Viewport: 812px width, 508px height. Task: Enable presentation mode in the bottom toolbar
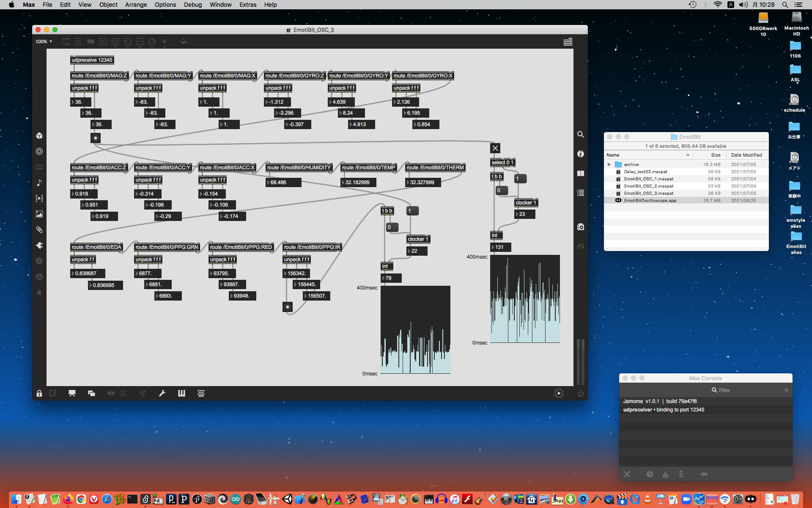(72, 393)
